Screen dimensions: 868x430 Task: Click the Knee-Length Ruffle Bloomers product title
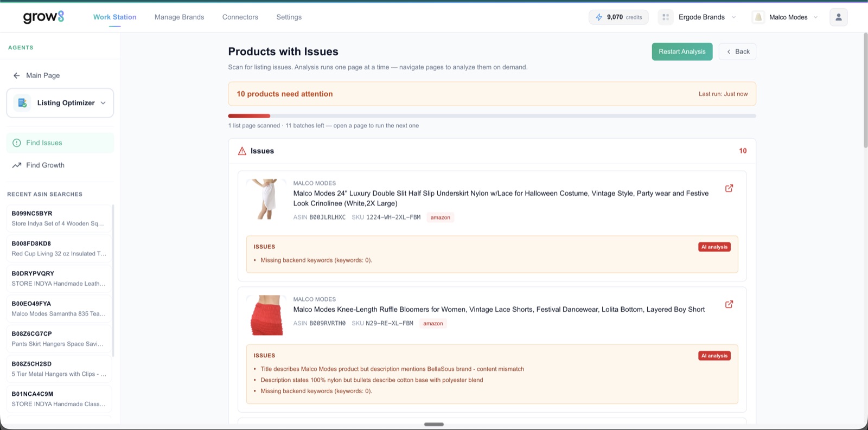click(499, 310)
